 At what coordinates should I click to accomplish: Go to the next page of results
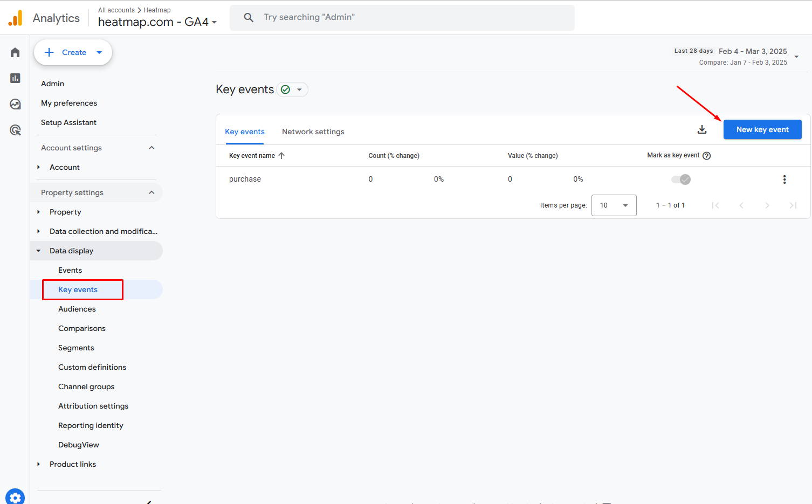click(767, 205)
